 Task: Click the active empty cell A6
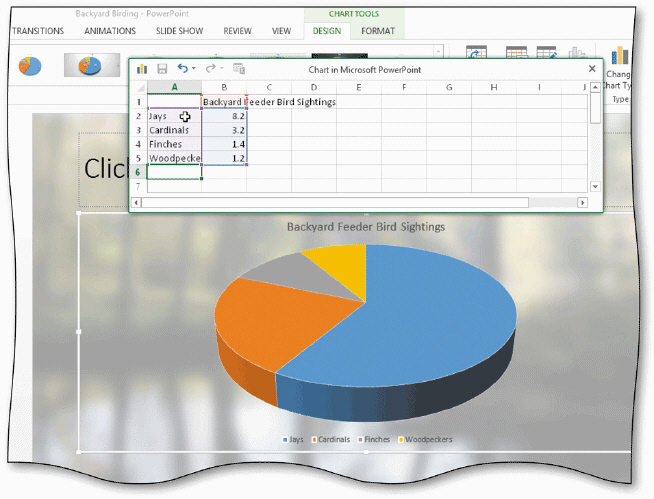(x=174, y=172)
